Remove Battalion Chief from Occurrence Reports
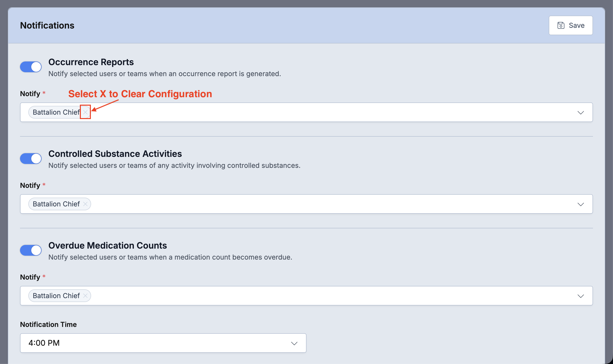613x364 pixels. (85, 112)
